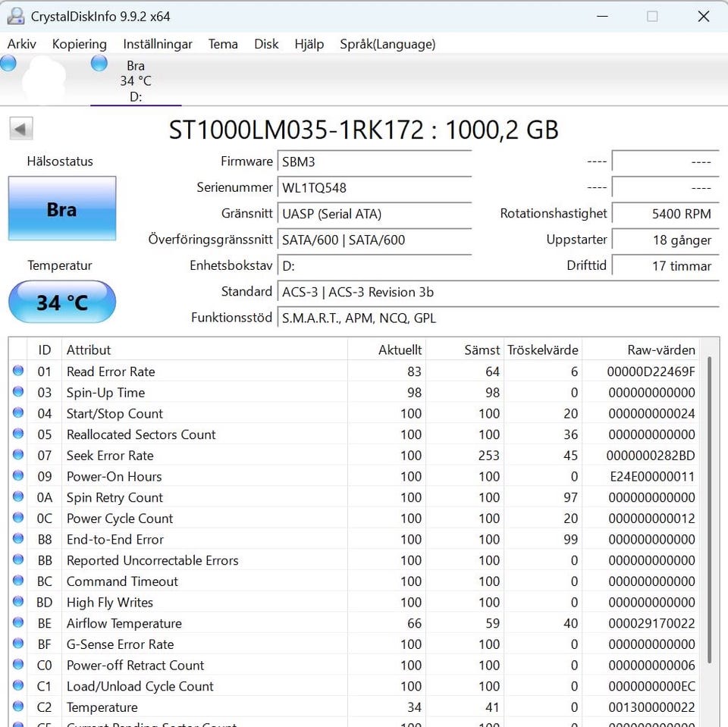Click status orb for Load/Unload Cycle Count
This screenshot has width=728, height=727.
click(x=18, y=685)
